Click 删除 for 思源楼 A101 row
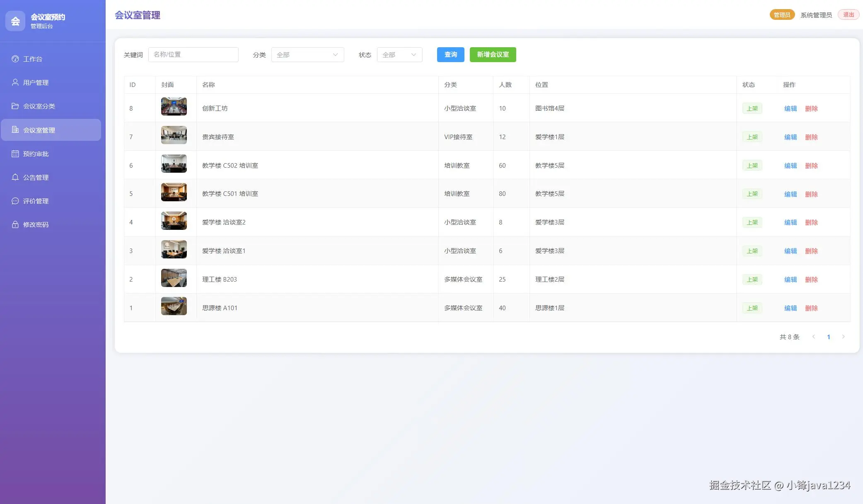This screenshot has height=504, width=863. coord(811,308)
